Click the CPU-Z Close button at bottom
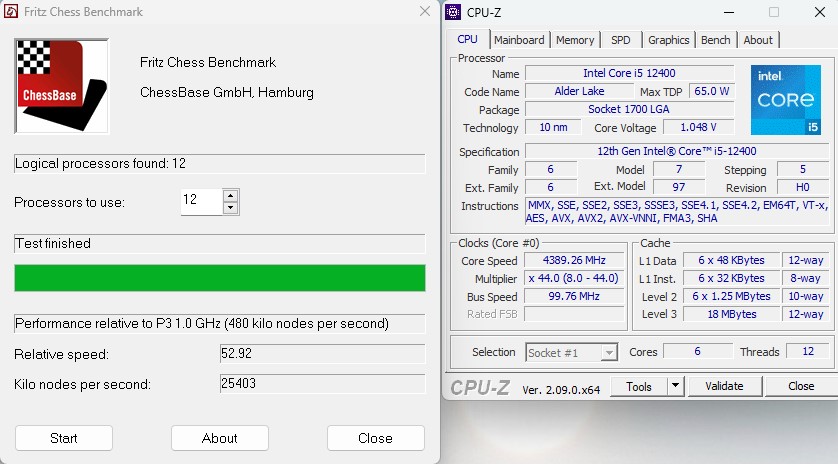 pyautogui.click(x=801, y=386)
